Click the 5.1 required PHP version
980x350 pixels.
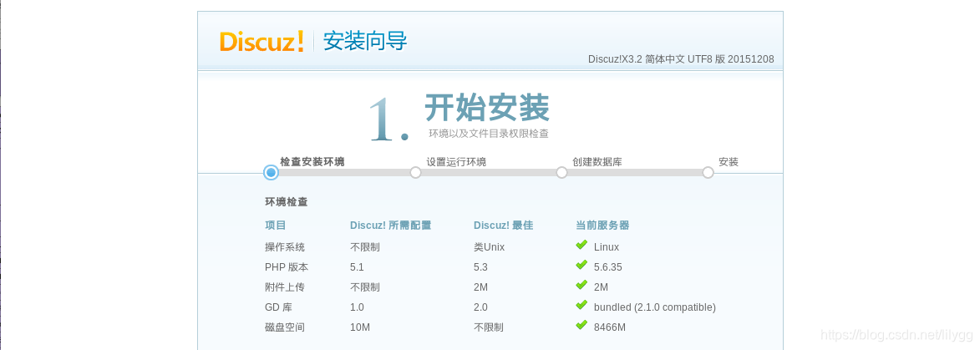357,266
